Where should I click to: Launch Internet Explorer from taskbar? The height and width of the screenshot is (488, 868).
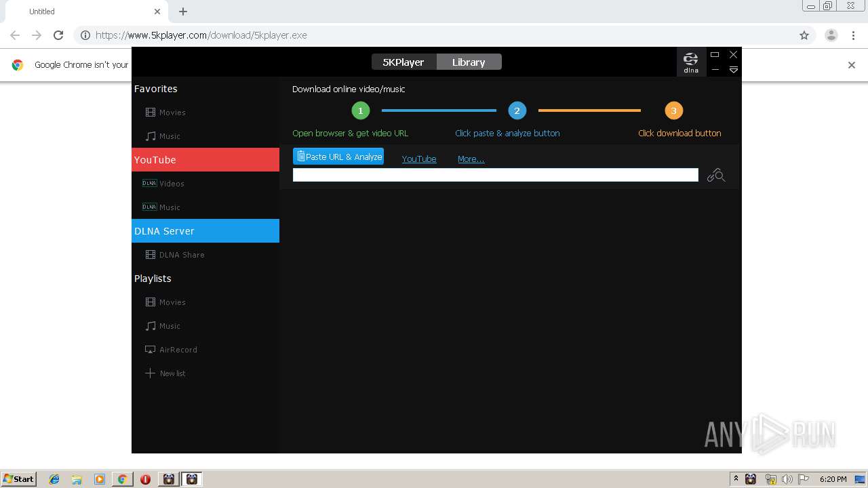54,479
